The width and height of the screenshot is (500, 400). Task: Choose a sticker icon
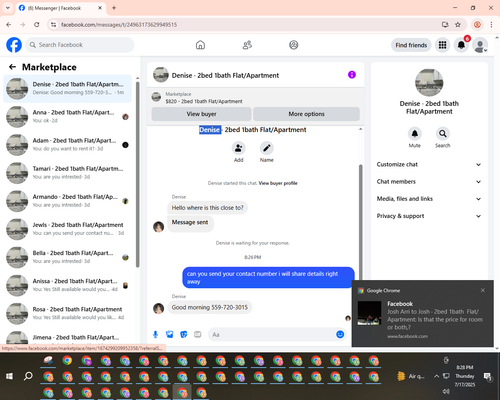[184, 334]
